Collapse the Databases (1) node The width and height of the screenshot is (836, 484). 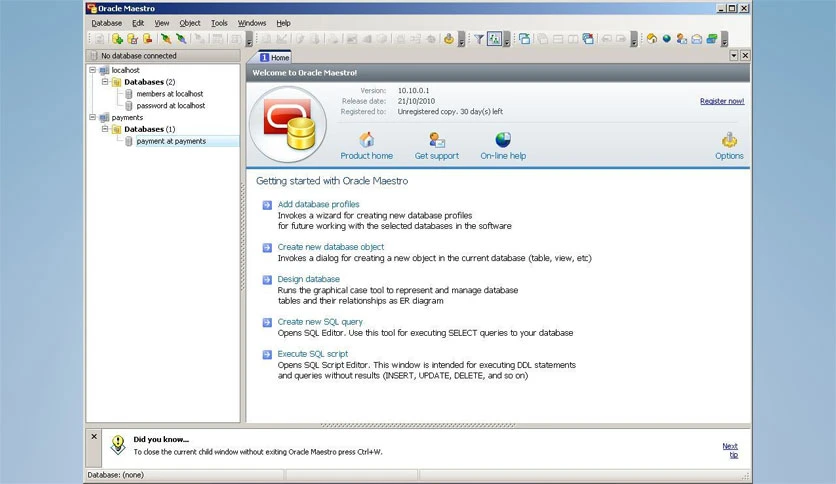(x=105, y=129)
